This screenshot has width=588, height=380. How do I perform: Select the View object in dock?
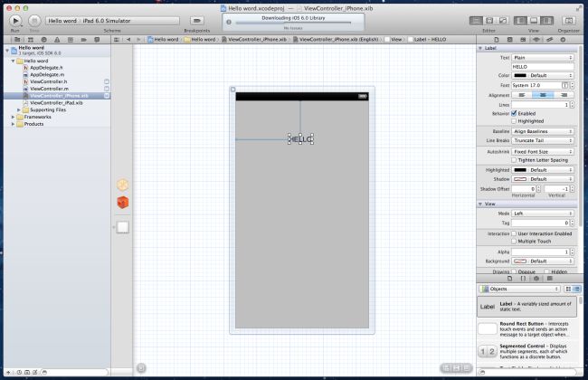tap(123, 227)
